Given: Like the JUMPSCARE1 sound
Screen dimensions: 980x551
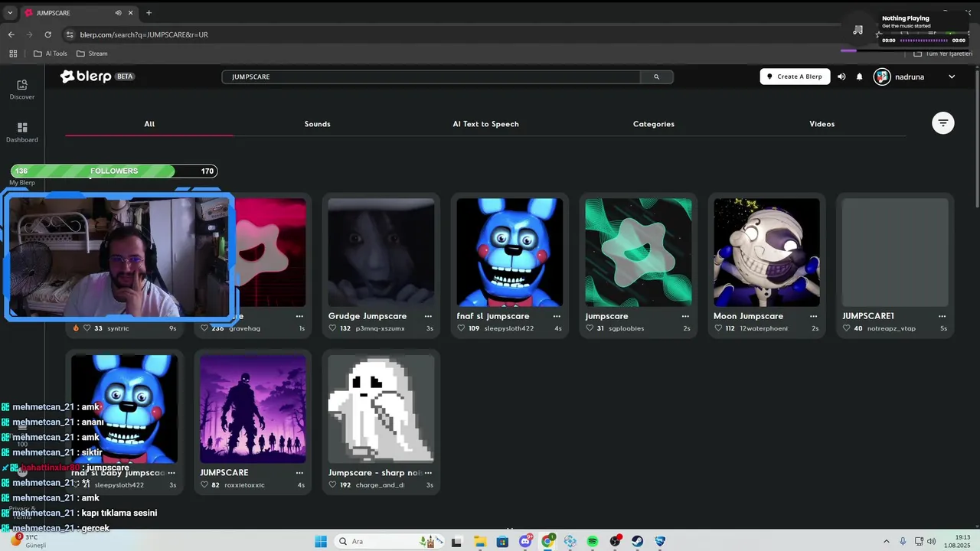Looking at the screenshot, I should pyautogui.click(x=847, y=328).
